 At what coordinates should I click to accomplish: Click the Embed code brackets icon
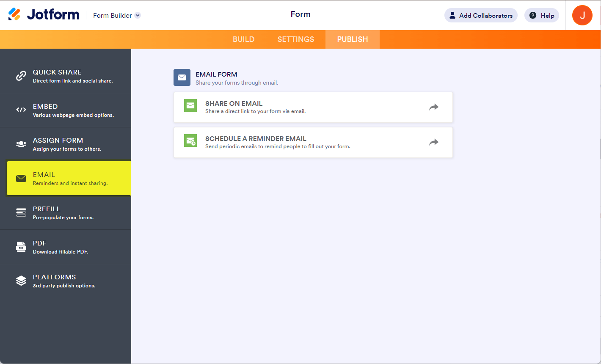point(21,110)
